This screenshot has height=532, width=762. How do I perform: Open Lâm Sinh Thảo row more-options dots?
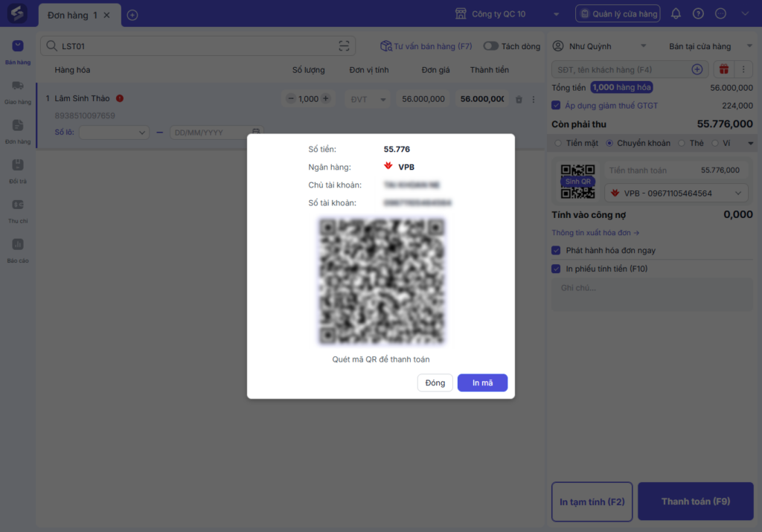click(534, 99)
